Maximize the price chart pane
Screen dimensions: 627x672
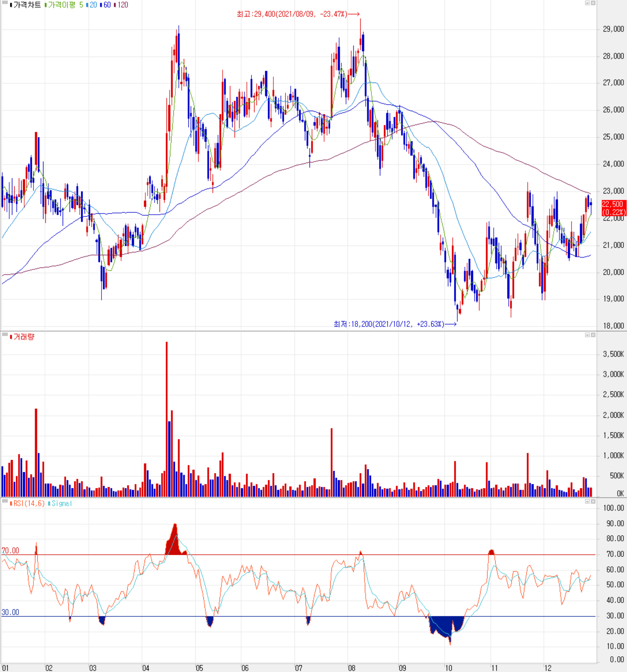point(587,3)
